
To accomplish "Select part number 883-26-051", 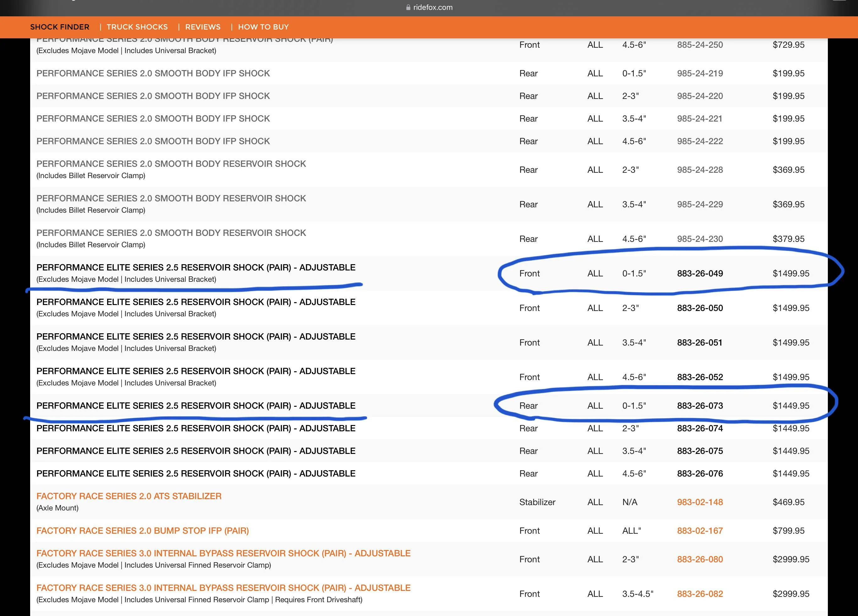I will click(700, 342).
